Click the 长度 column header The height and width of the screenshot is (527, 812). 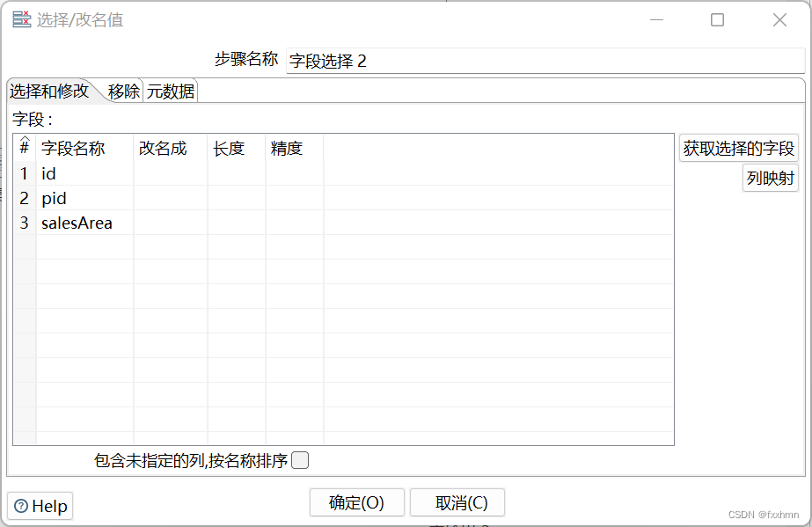pyautogui.click(x=237, y=148)
